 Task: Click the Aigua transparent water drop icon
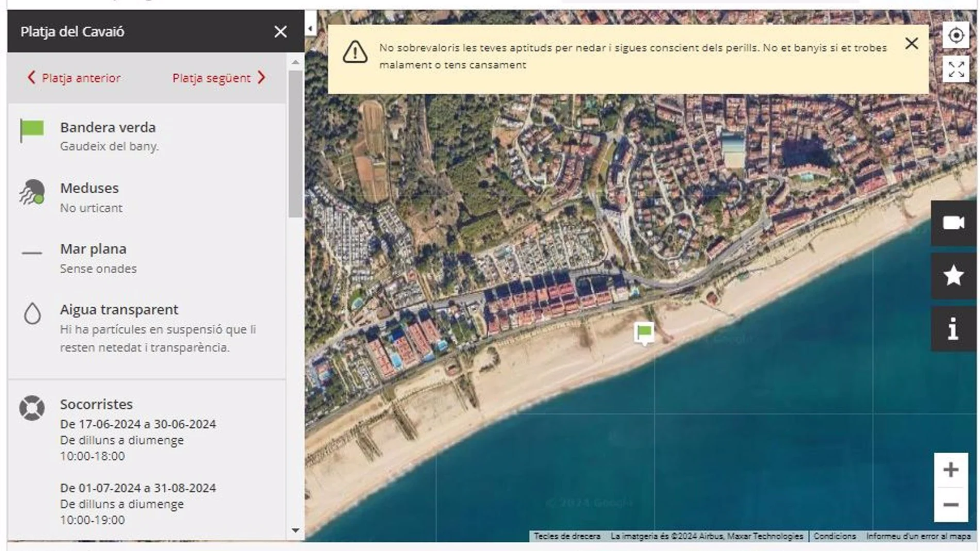pyautogui.click(x=32, y=313)
